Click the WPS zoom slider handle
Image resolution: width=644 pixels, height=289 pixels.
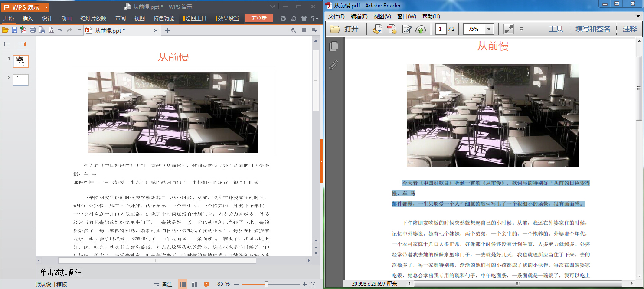266,284
